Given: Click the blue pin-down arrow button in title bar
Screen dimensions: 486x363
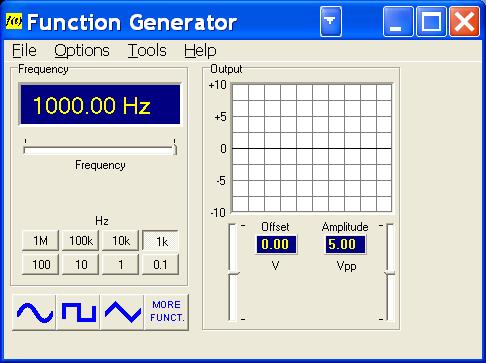Looking at the screenshot, I should click(x=331, y=22).
